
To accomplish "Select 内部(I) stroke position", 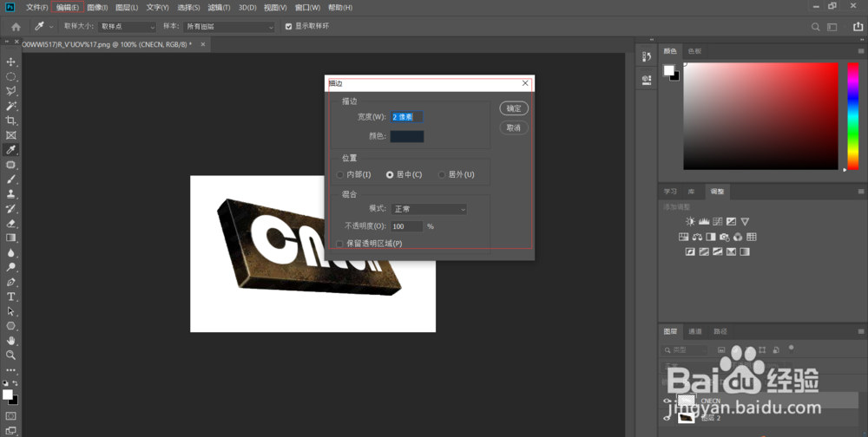I will point(340,175).
